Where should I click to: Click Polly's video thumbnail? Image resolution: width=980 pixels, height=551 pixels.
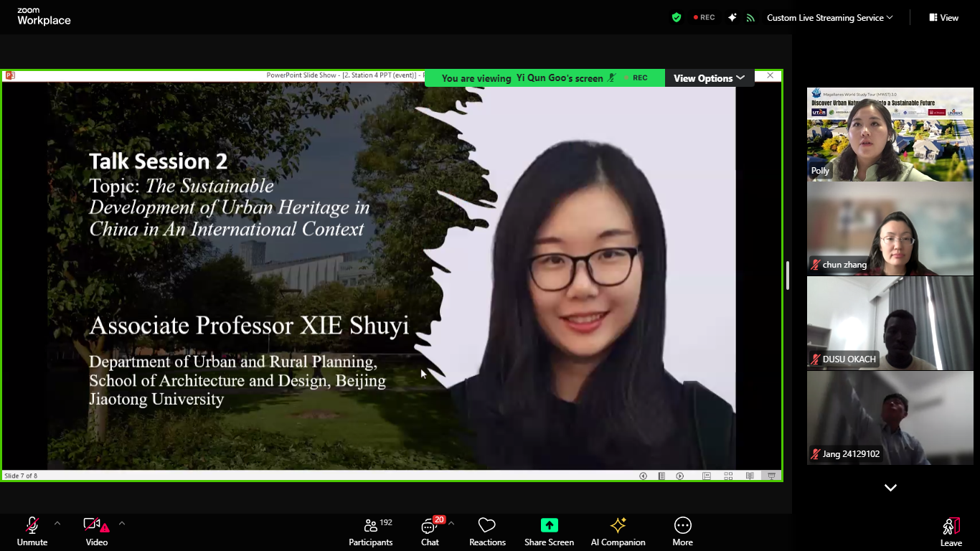click(890, 134)
